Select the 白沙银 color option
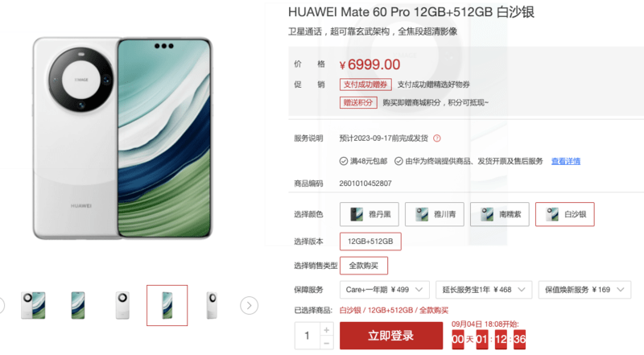This screenshot has width=644, height=355. [x=565, y=214]
